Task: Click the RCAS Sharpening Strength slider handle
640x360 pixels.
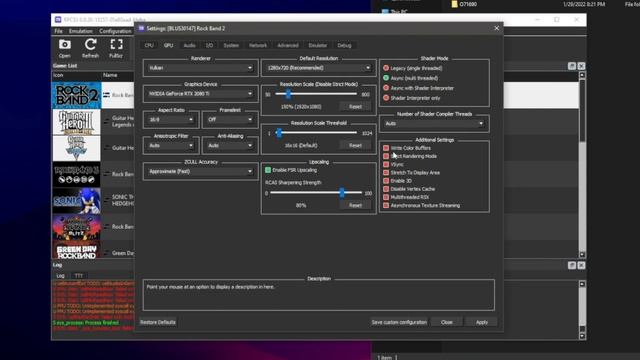Action: 342,193
